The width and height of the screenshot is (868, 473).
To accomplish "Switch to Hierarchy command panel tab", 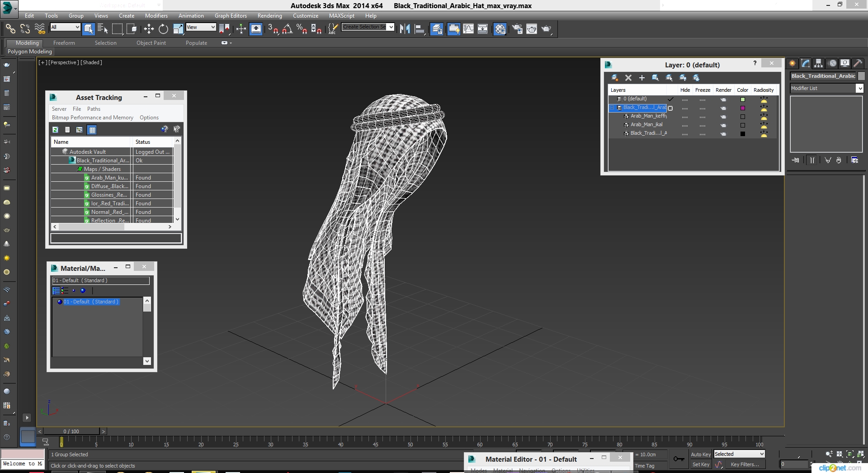I will 819,63.
